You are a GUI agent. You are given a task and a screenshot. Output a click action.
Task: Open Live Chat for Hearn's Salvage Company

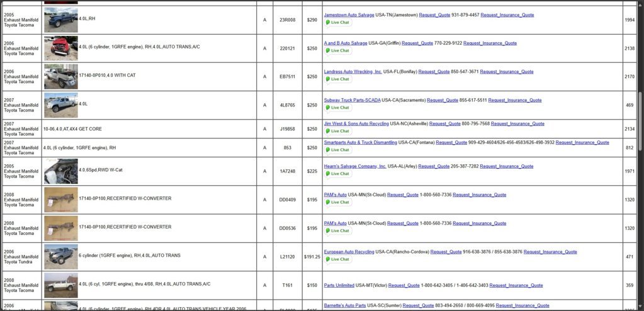(337, 174)
